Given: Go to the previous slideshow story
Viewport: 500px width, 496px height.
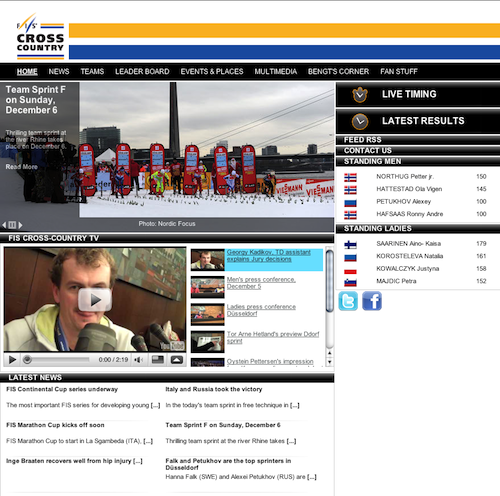Looking at the screenshot, I should point(4,225).
